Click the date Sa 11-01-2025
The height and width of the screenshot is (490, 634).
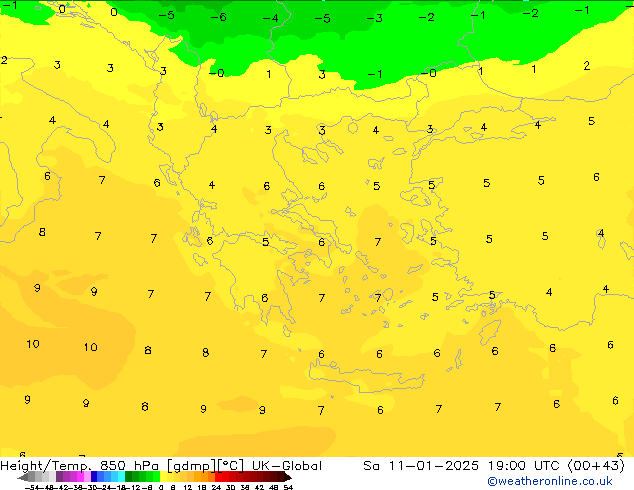[x=421, y=466]
